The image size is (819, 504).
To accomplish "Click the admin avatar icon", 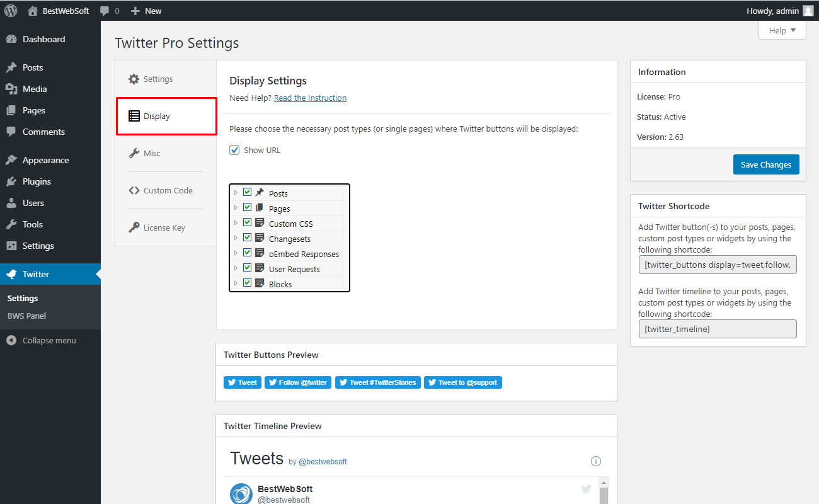I will click(x=808, y=11).
